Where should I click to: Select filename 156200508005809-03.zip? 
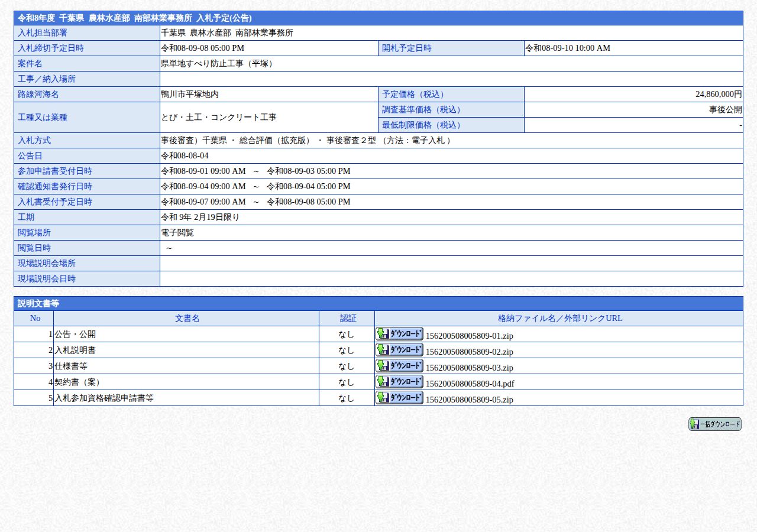(469, 368)
